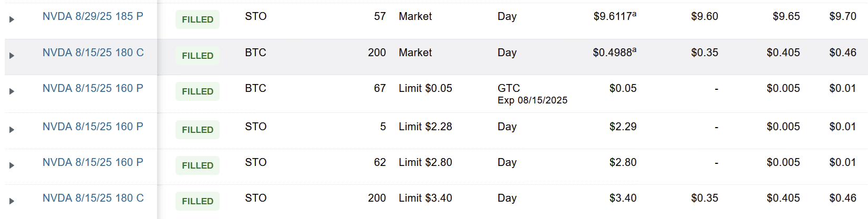Open NVDA 180 C link for Limit $3.40 order
The image size is (868, 219).
pos(92,198)
